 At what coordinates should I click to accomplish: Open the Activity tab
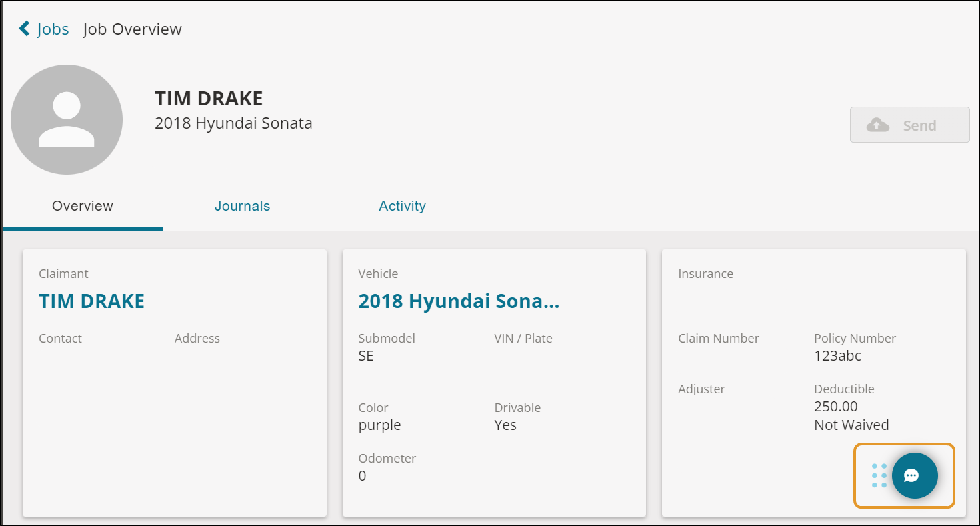point(402,206)
